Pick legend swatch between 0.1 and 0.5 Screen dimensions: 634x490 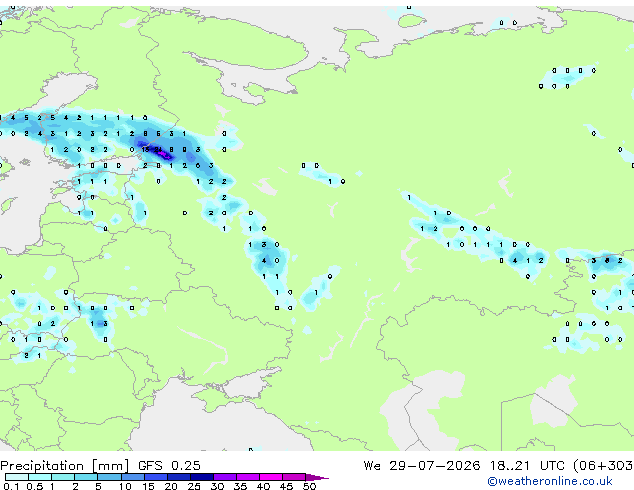click(x=17, y=477)
